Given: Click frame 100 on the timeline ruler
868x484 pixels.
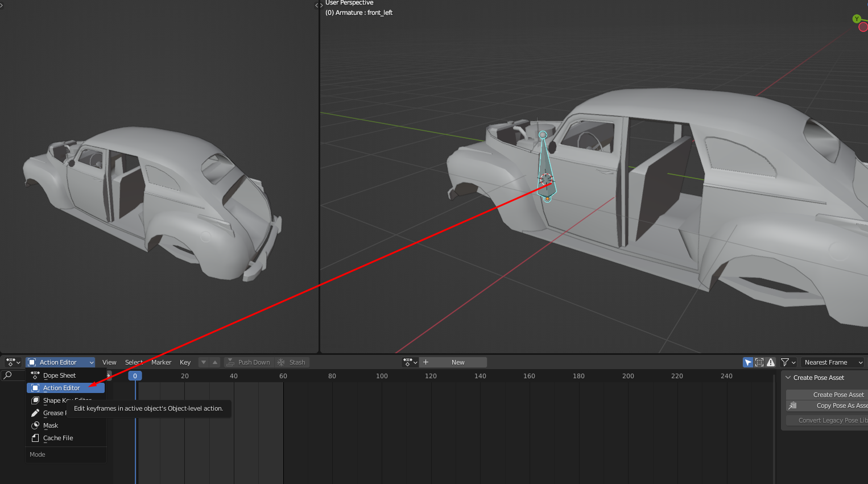Looking at the screenshot, I should point(382,376).
